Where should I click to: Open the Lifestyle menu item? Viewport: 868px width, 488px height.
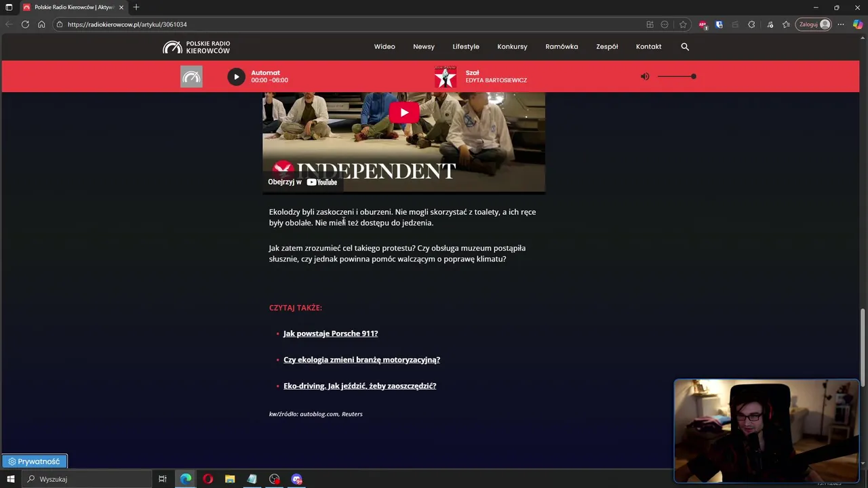pos(466,47)
